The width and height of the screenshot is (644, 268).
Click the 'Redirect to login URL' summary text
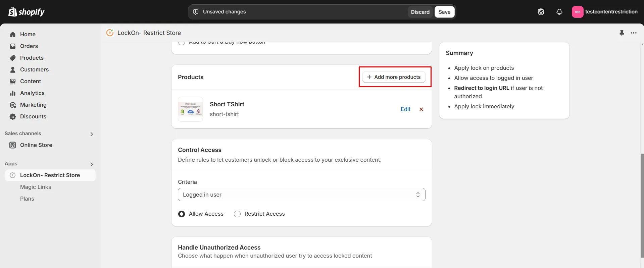[482, 88]
